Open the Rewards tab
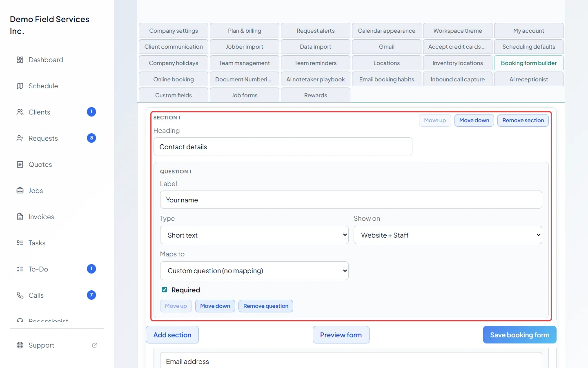588x368 pixels. click(316, 95)
